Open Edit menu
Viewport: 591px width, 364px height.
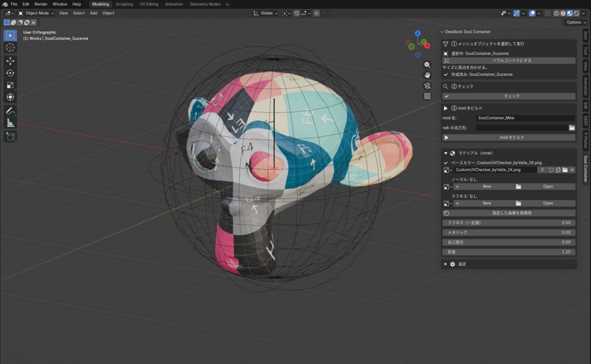25,4
